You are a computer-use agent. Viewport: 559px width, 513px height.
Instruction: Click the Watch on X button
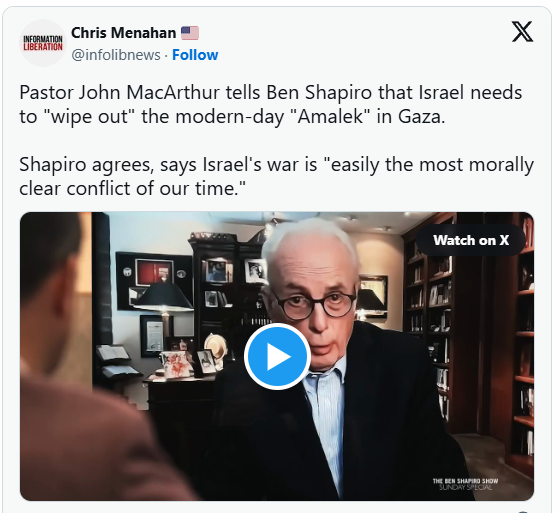[471, 240]
